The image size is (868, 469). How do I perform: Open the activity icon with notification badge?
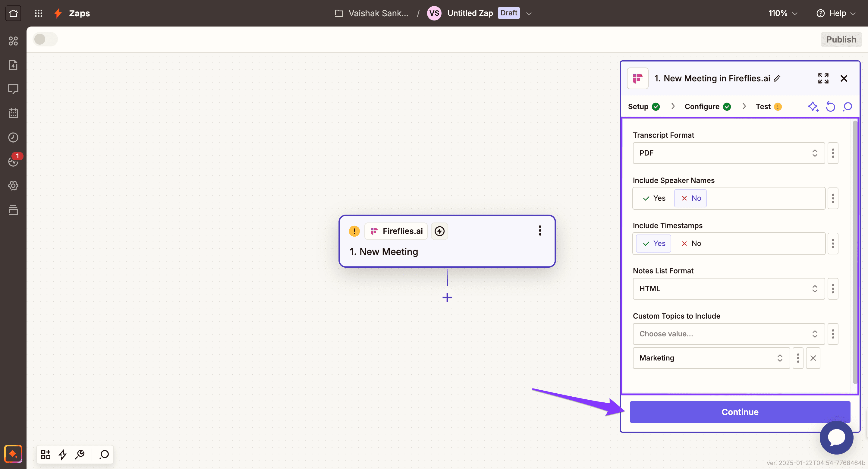pos(14,161)
